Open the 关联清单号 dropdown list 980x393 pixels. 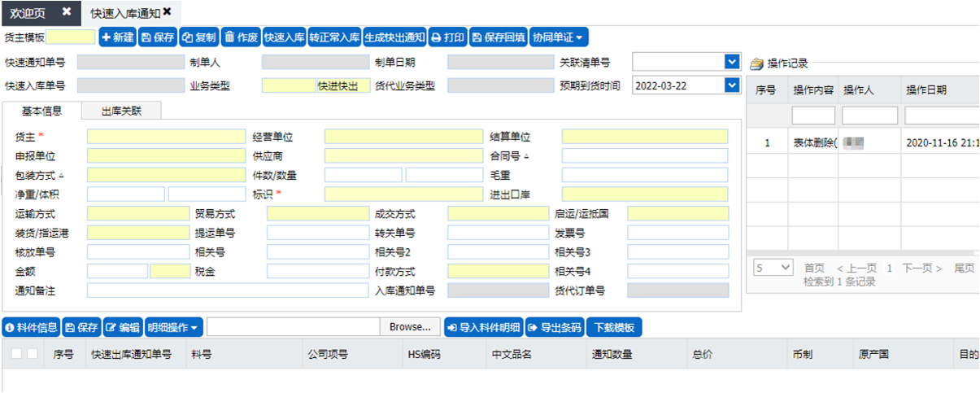730,62
